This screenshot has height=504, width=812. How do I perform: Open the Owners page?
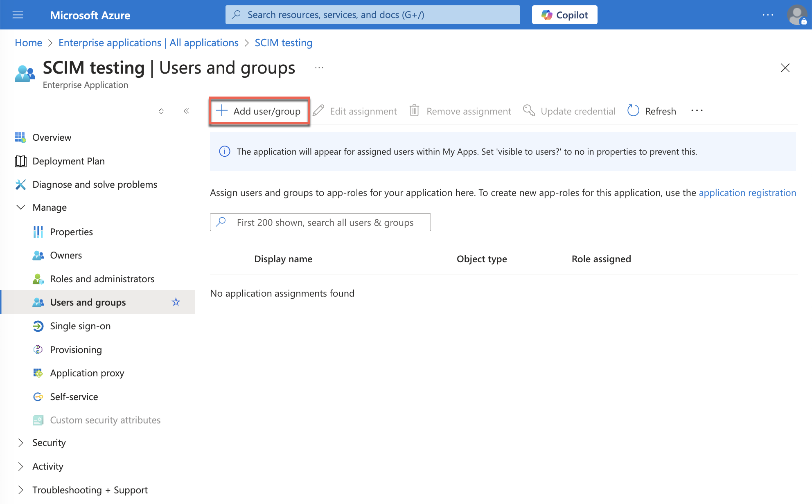pos(65,255)
